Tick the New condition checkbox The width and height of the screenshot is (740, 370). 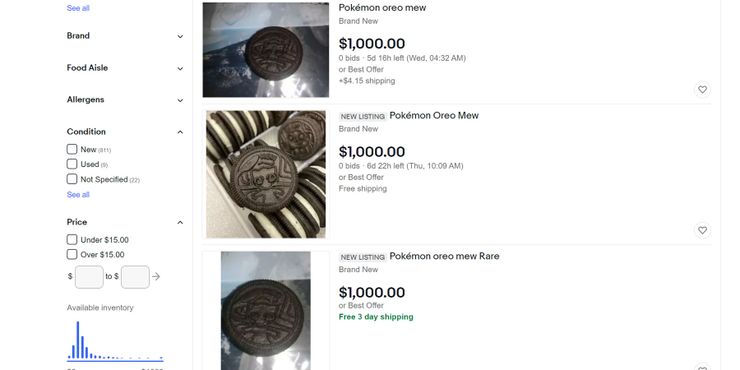[x=72, y=149]
